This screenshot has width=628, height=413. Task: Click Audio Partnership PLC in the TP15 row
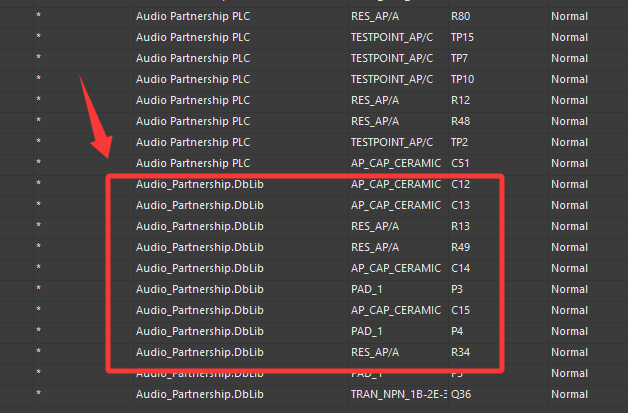click(x=193, y=37)
